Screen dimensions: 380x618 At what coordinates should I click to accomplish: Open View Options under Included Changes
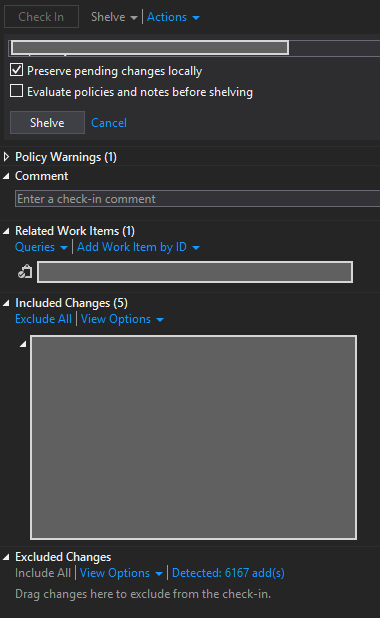tap(122, 319)
